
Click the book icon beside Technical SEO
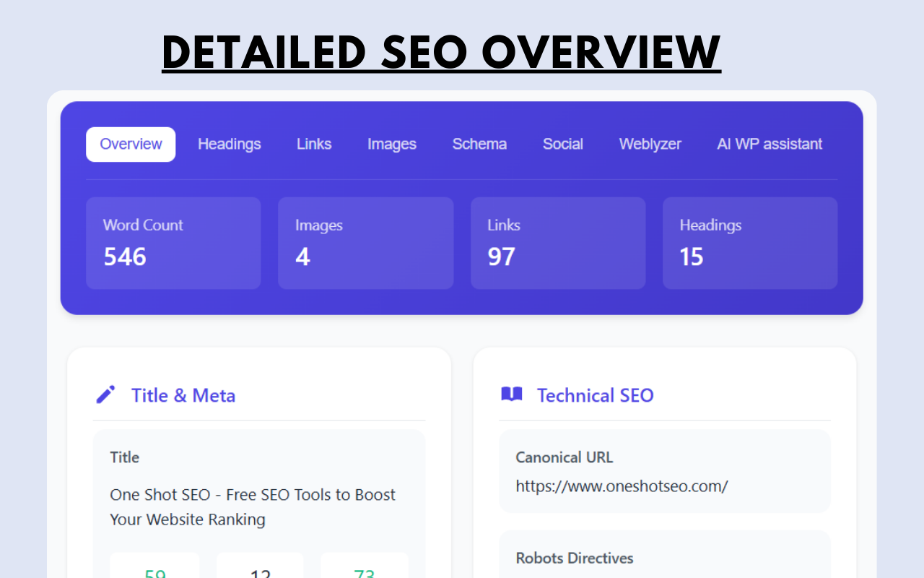[x=511, y=394]
